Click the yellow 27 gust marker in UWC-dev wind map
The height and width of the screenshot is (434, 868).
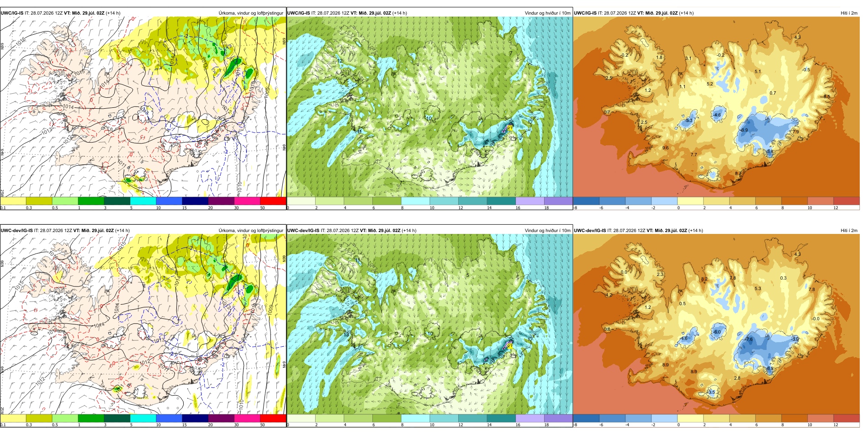pyautogui.click(x=510, y=346)
